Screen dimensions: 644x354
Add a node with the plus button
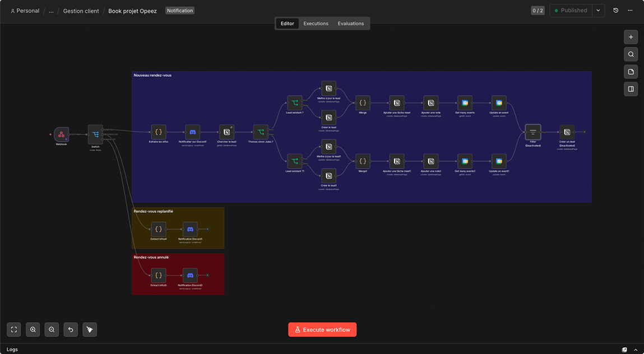[x=631, y=37]
